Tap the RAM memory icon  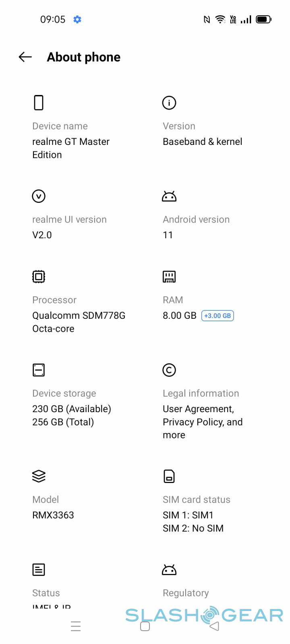click(169, 277)
